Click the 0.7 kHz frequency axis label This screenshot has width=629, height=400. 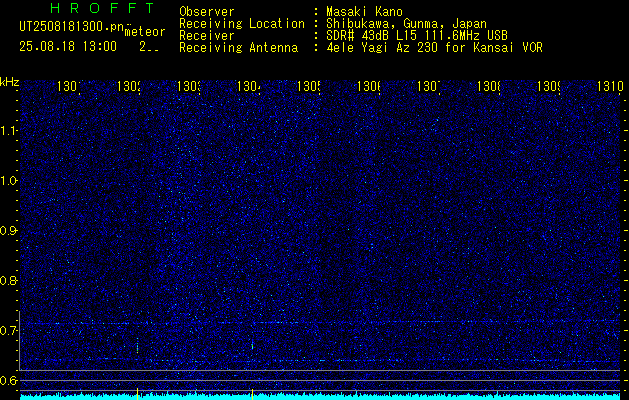click(8, 331)
